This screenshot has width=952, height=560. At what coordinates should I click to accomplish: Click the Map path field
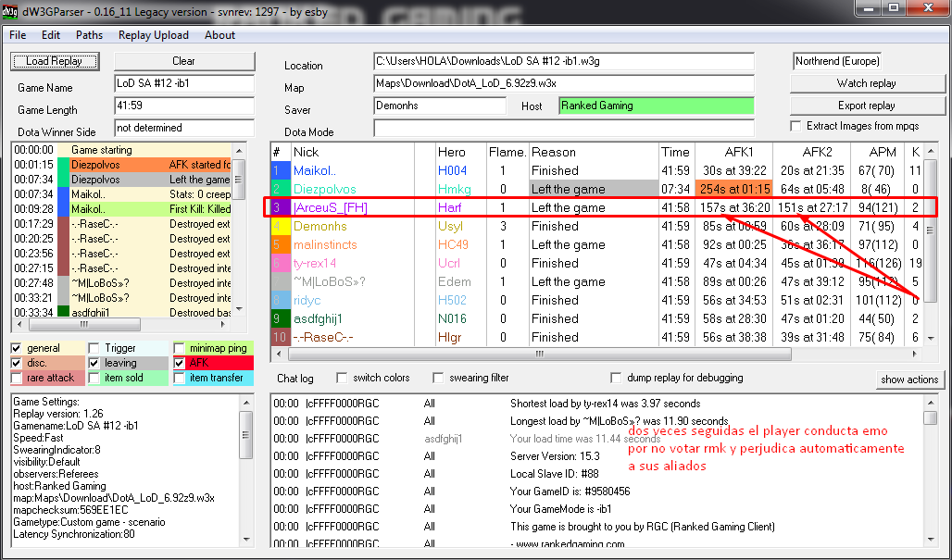[564, 83]
